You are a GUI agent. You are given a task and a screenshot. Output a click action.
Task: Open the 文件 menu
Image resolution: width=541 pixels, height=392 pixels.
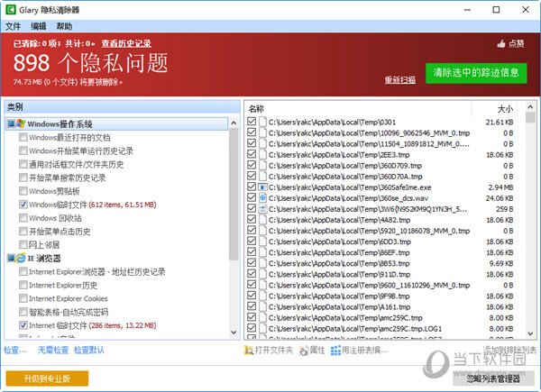[x=14, y=26]
